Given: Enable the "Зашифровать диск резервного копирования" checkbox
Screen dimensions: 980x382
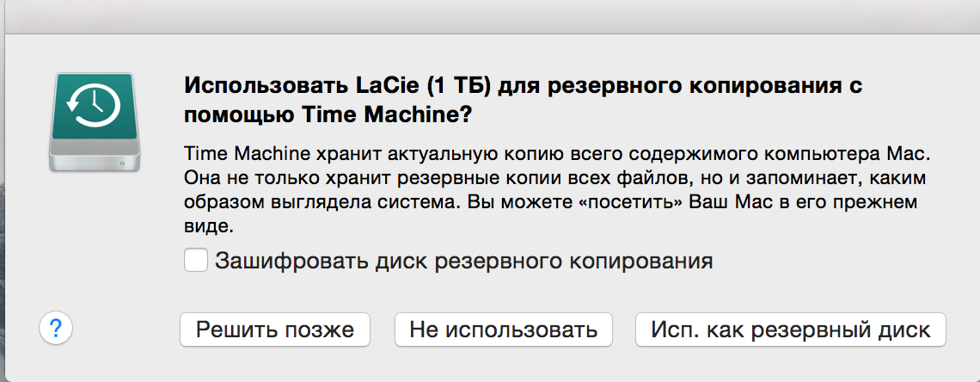Looking at the screenshot, I should [x=196, y=260].
